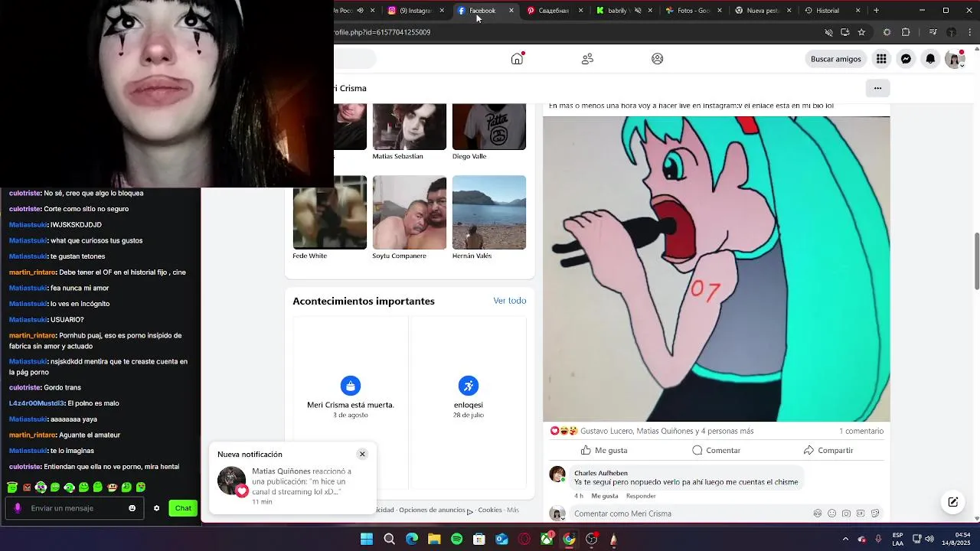Image resolution: width=980 pixels, height=551 pixels.
Task: Open the chat settings gear
Action: [x=157, y=508]
